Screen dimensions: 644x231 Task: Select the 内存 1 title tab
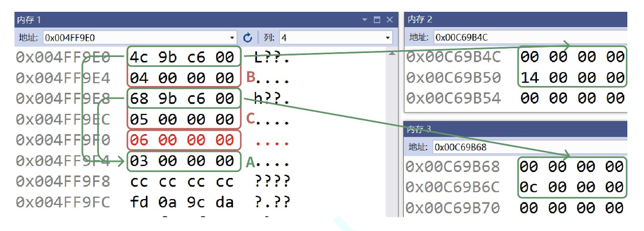click(x=29, y=20)
